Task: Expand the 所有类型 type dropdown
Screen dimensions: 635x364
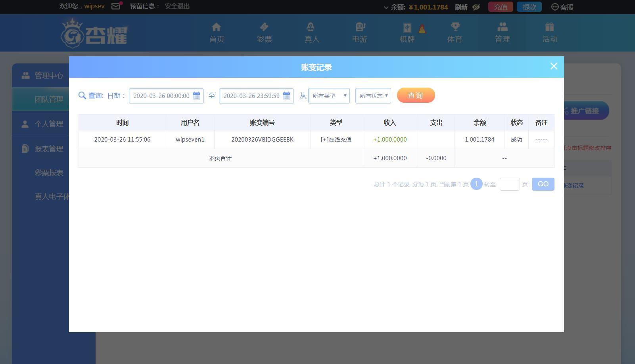Action: [x=329, y=96]
